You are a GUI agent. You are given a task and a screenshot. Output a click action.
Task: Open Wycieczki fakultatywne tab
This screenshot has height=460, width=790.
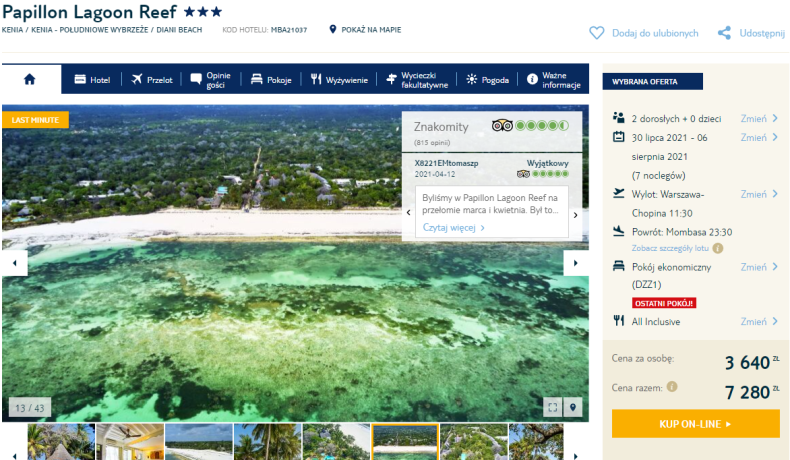coord(417,80)
